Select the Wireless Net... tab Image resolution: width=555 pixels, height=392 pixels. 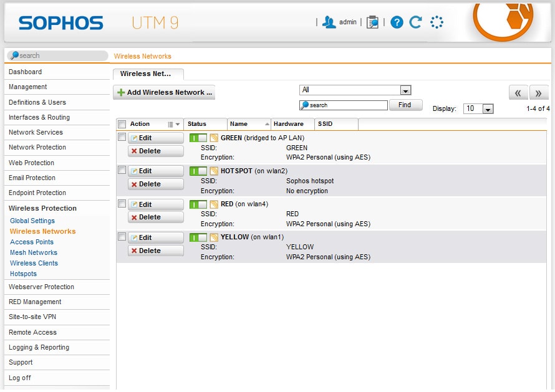point(148,74)
